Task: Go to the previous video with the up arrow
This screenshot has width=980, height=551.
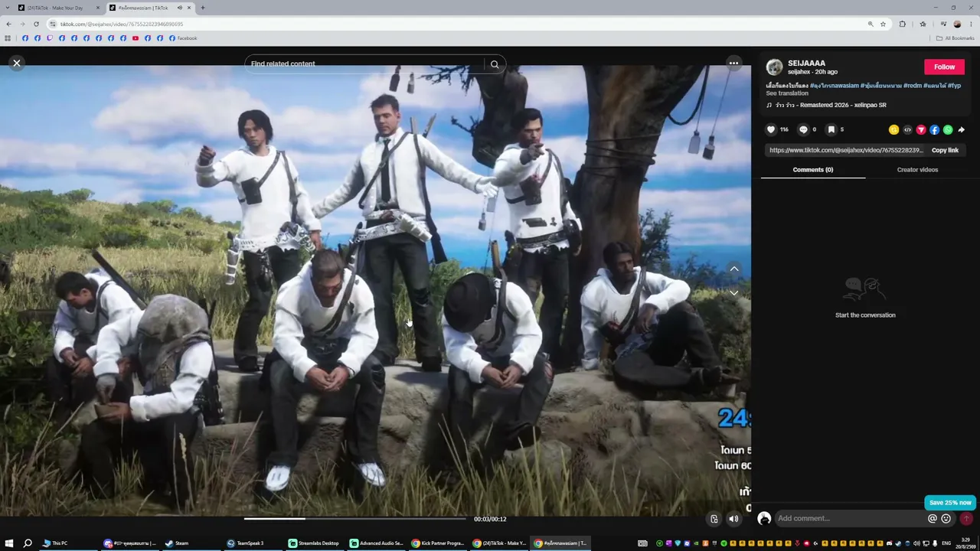Action: [x=734, y=269]
